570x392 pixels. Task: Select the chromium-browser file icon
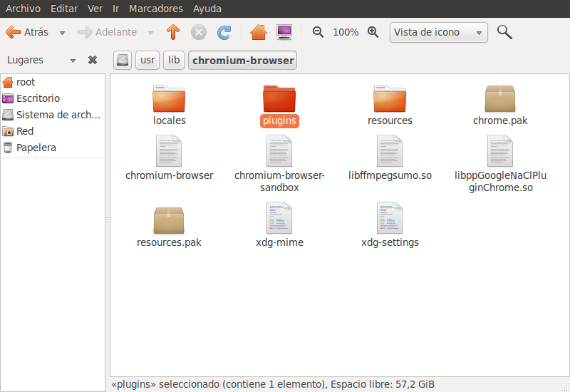(x=169, y=151)
